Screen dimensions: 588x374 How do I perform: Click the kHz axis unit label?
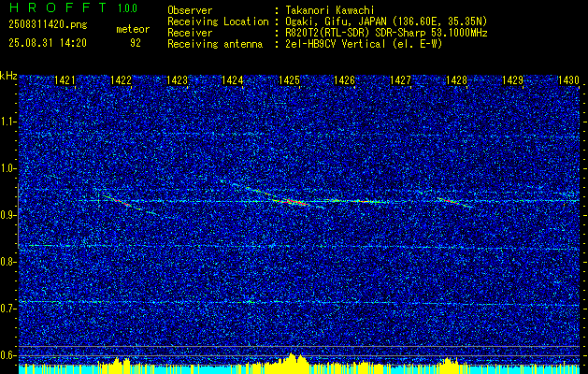pos(8,76)
